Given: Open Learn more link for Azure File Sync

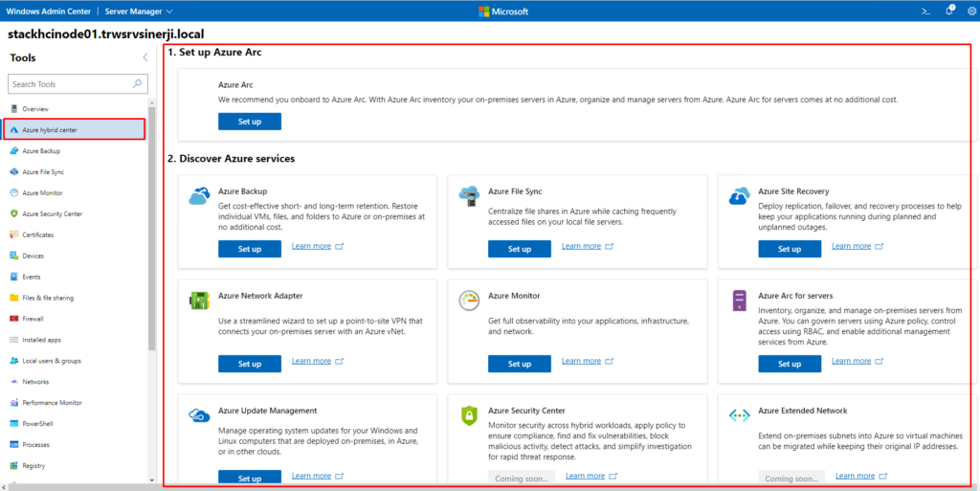Looking at the screenshot, I should coord(581,246).
